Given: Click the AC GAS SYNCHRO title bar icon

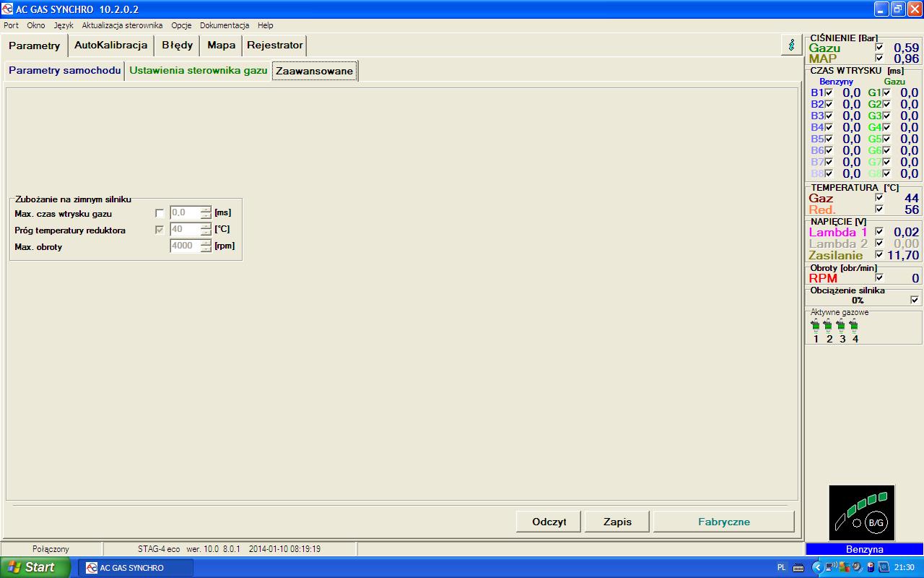Looking at the screenshot, I should tap(7, 9).
